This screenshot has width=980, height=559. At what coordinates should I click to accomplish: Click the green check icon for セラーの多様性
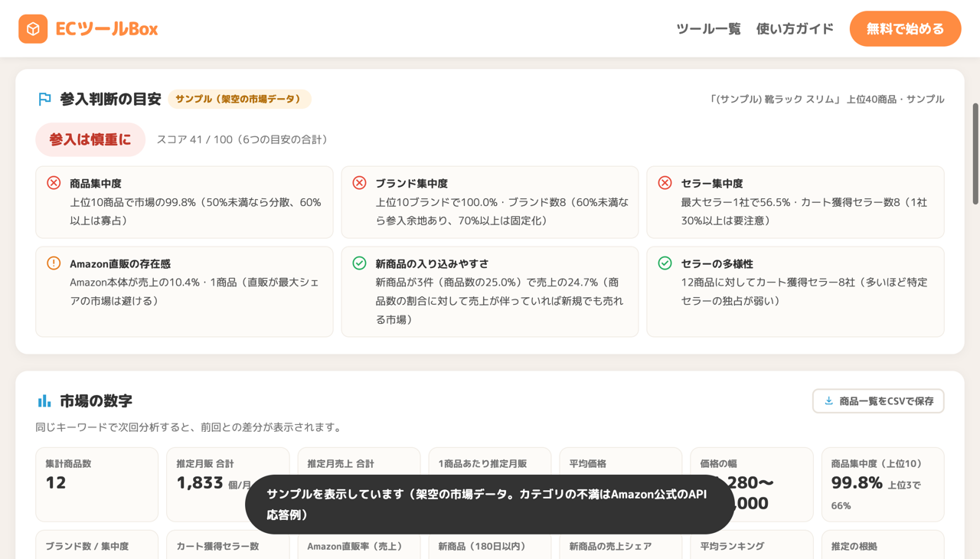[x=665, y=263]
